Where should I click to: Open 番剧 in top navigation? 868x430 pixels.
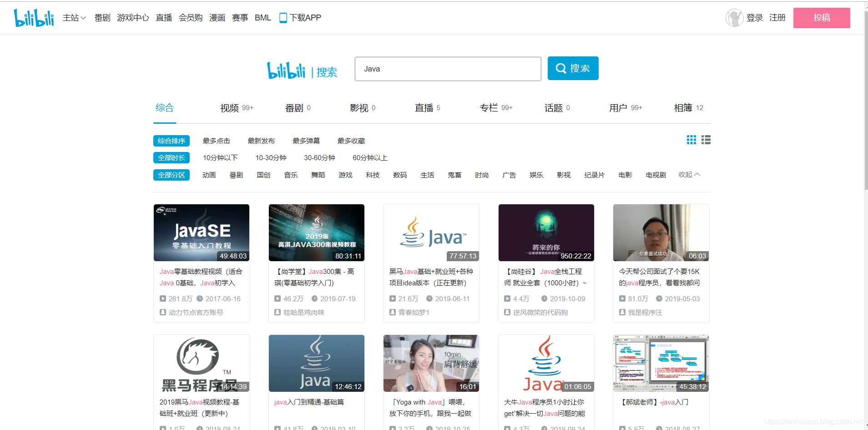click(102, 18)
